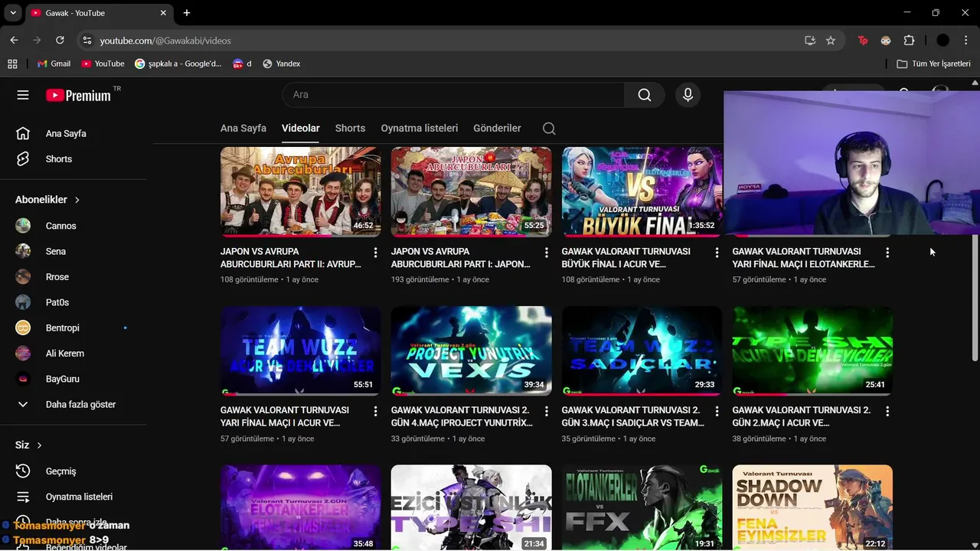The width and height of the screenshot is (980, 551).
Task: Bookmark this page with the star
Action: [831, 41]
